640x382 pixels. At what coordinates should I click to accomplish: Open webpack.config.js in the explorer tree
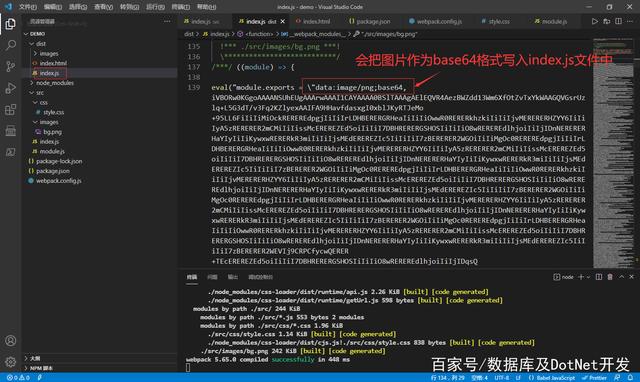pyautogui.click(x=58, y=181)
